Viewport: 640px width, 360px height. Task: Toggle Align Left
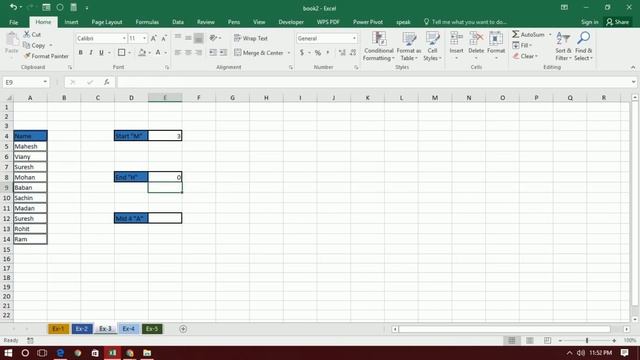point(178,53)
